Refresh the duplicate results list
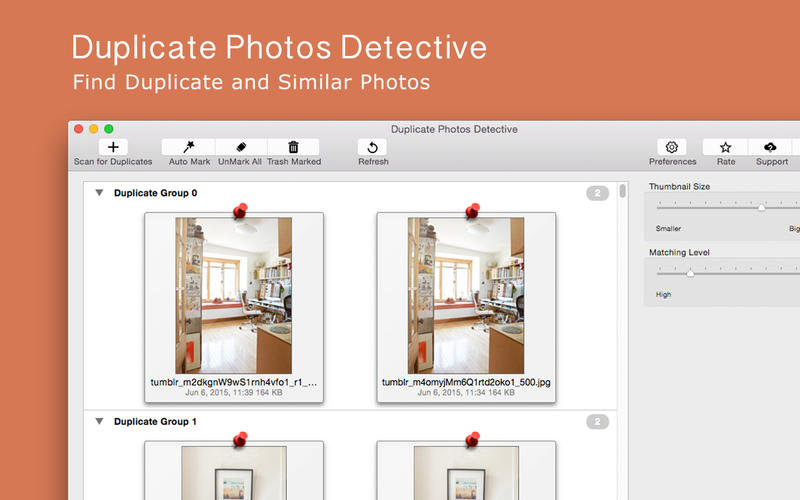 [x=372, y=147]
